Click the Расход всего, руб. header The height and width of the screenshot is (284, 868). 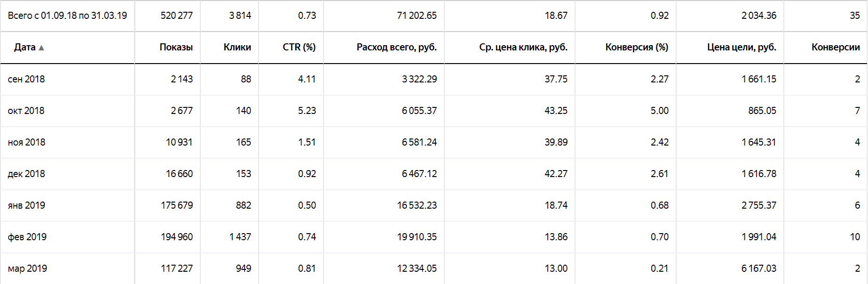point(396,47)
